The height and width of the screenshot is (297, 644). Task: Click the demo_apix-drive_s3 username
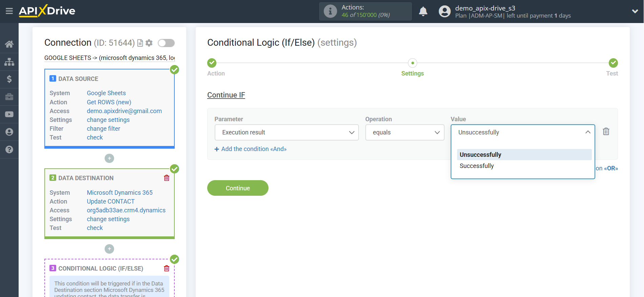(485, 8)
